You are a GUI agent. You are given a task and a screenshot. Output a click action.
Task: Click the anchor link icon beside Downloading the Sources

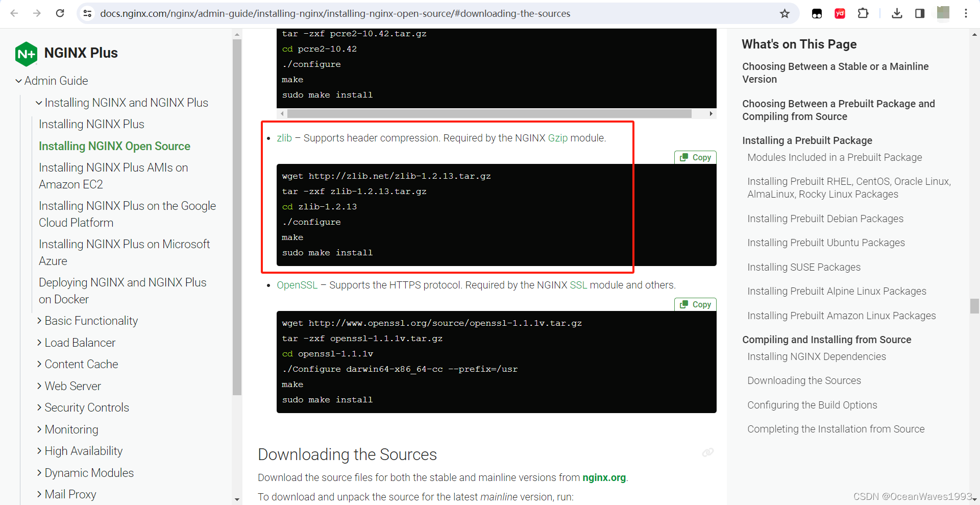tap(707, 452)
